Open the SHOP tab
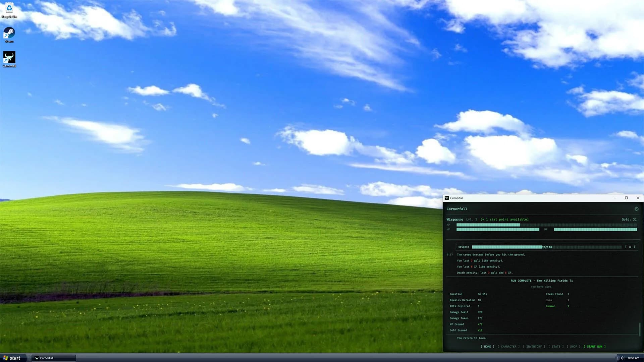This screenshot has height=362, width=644. point(574,347)
